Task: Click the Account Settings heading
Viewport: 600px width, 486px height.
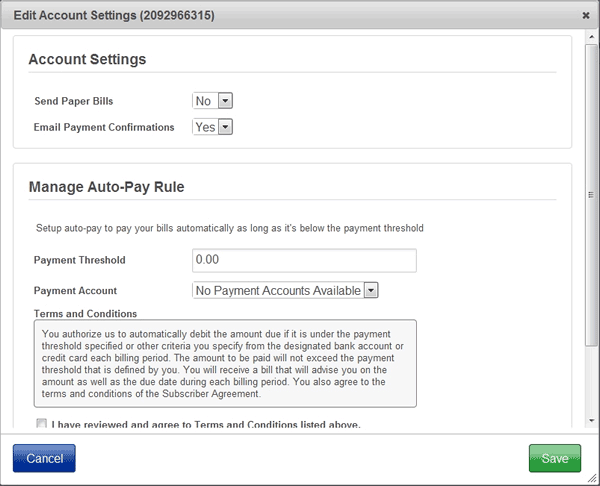Action: 87,59
